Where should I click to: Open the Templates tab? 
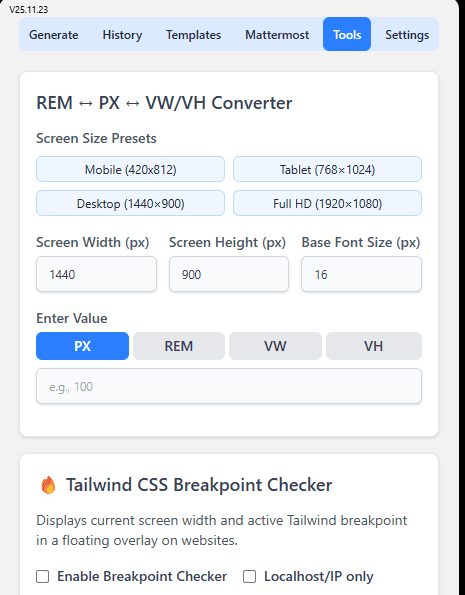coord(193,35)
